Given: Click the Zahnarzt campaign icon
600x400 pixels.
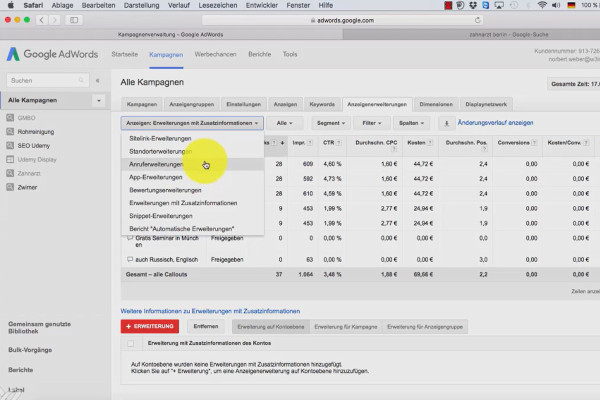Looking at the screenshot, I should click(10, 173).
